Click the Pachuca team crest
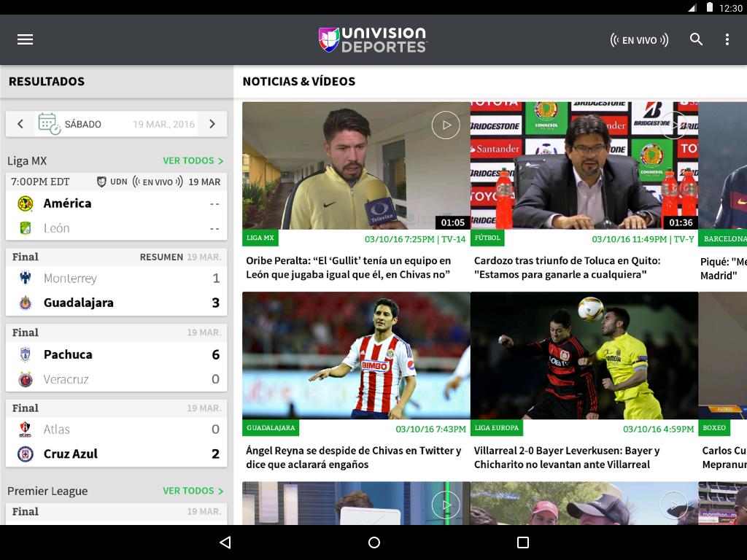The width and height of the screenshot is (747, 560). pyautogui.click(x=26, y=355)
